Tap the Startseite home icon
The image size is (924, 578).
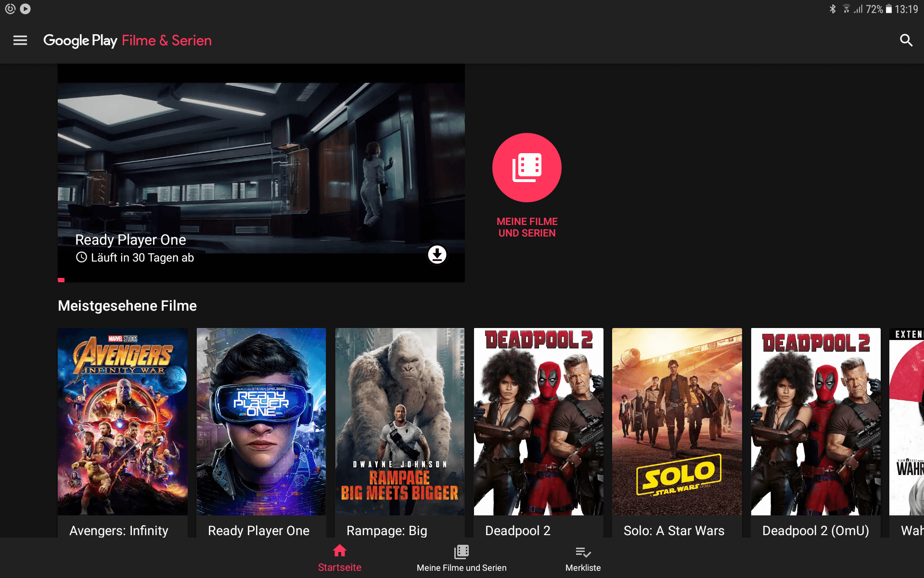pos(340,551)
